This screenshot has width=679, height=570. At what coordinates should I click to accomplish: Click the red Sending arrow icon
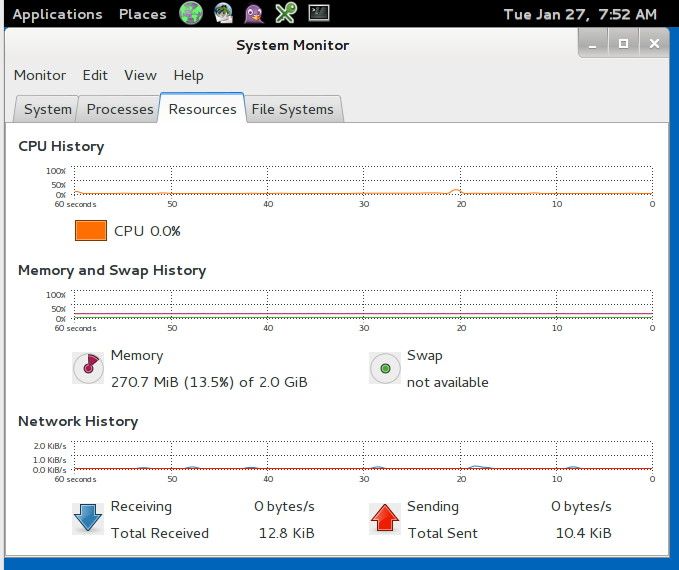384,518
